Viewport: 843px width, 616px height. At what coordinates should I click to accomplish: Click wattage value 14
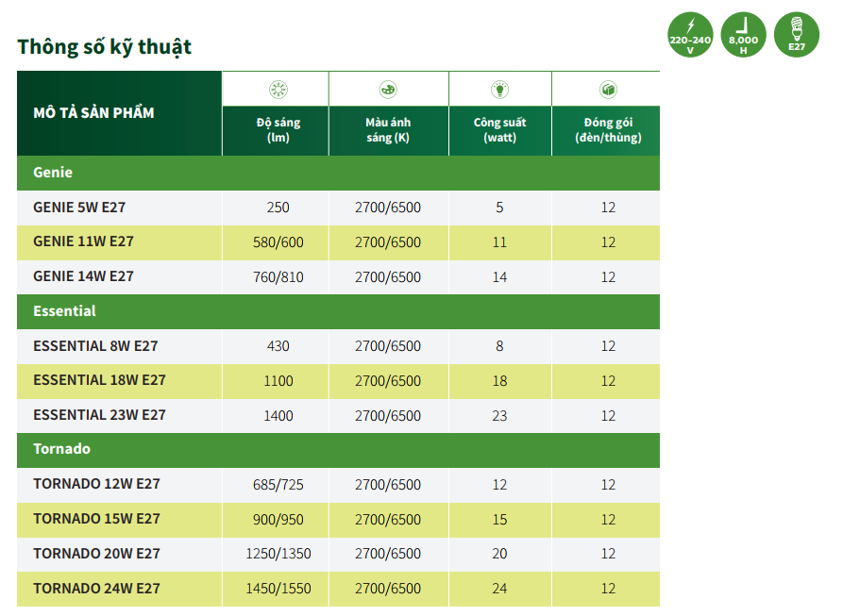point(499,277)
